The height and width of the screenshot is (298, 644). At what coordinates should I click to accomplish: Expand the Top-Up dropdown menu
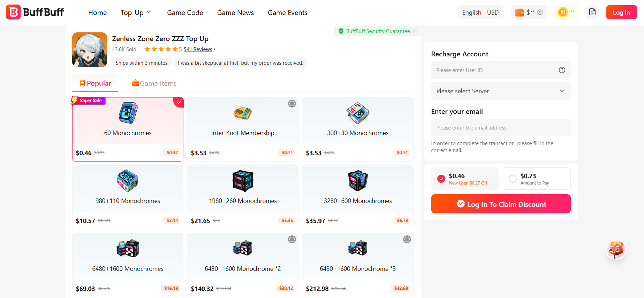[136, 13]
